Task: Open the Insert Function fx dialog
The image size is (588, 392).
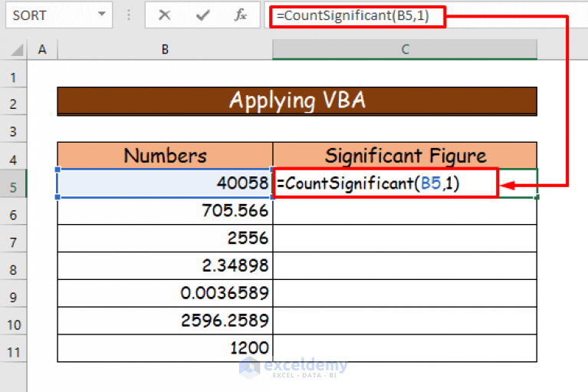Action: 241,15
